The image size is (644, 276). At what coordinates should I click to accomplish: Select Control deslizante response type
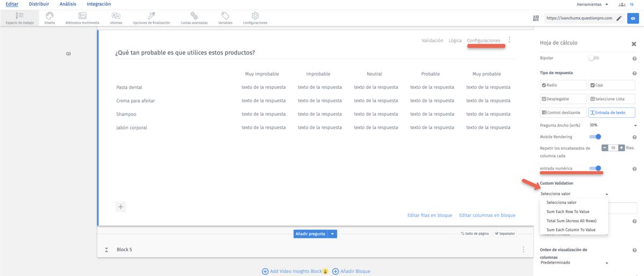pyautogui.click(x=563, y=112)
